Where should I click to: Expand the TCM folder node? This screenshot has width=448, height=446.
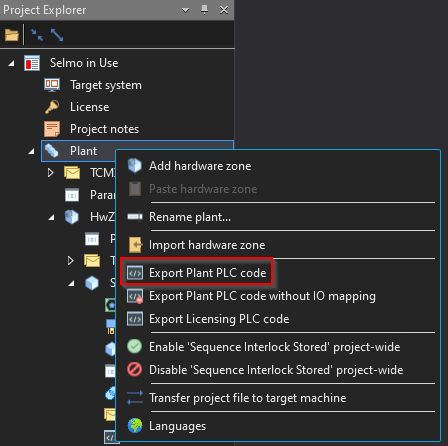51,173
